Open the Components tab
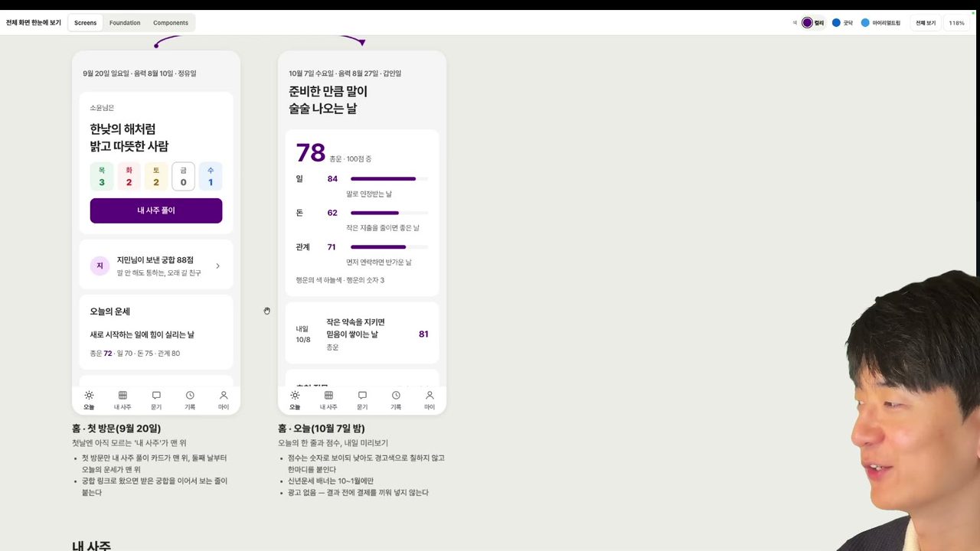The width and height of the screenshot is (980, 551). point(171,23)
